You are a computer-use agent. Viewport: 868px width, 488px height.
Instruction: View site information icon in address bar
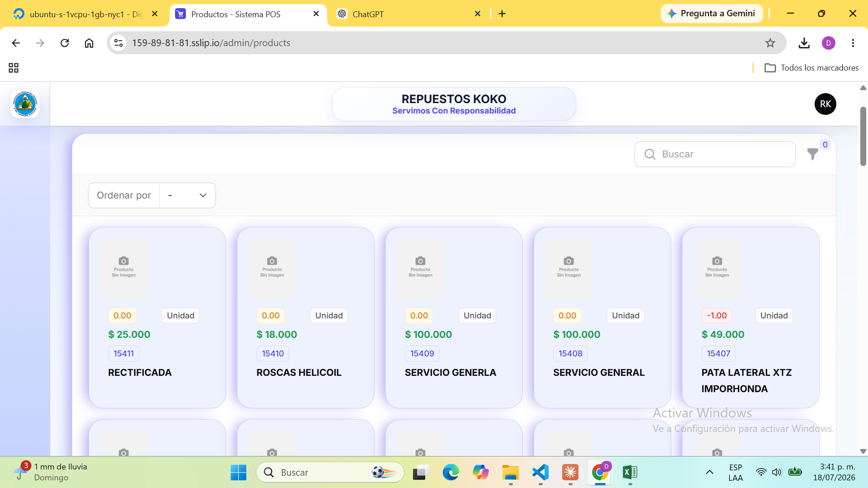[x=119, y=43]
